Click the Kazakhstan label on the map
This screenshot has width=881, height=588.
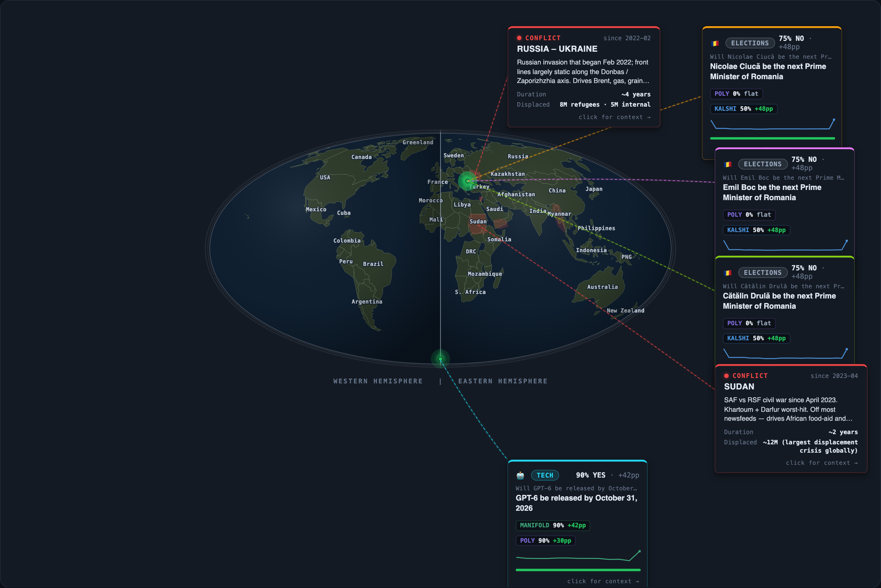pyautogui.click(x=508, y=174)
